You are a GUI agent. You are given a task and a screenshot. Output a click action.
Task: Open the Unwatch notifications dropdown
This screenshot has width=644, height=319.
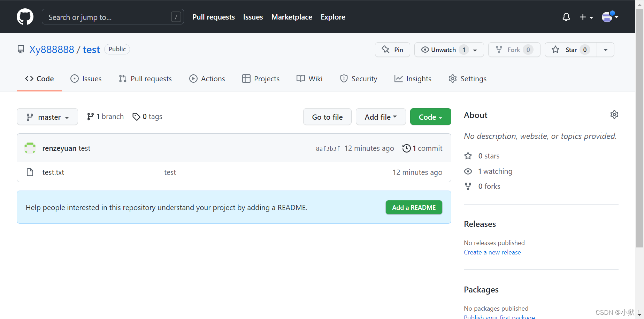coord(449,50)
